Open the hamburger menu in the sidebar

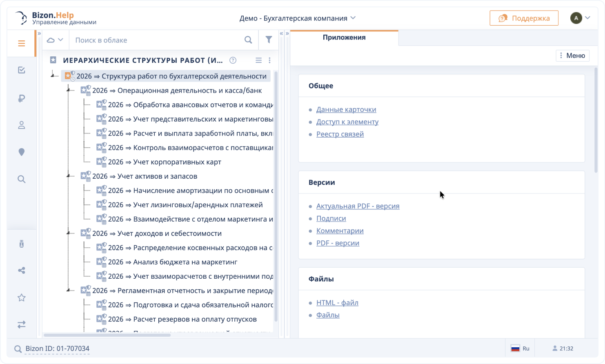[x=21, y=43]
